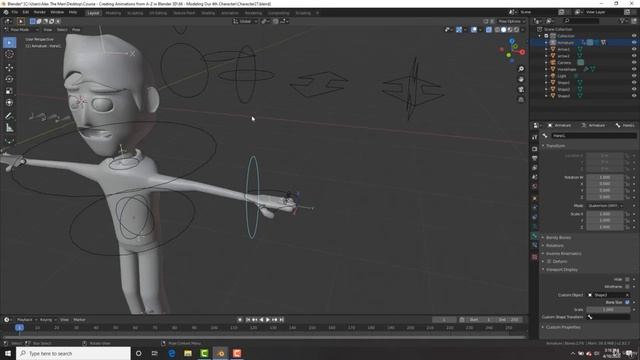Toggle camera view gizmo icon

coord(521,89)
